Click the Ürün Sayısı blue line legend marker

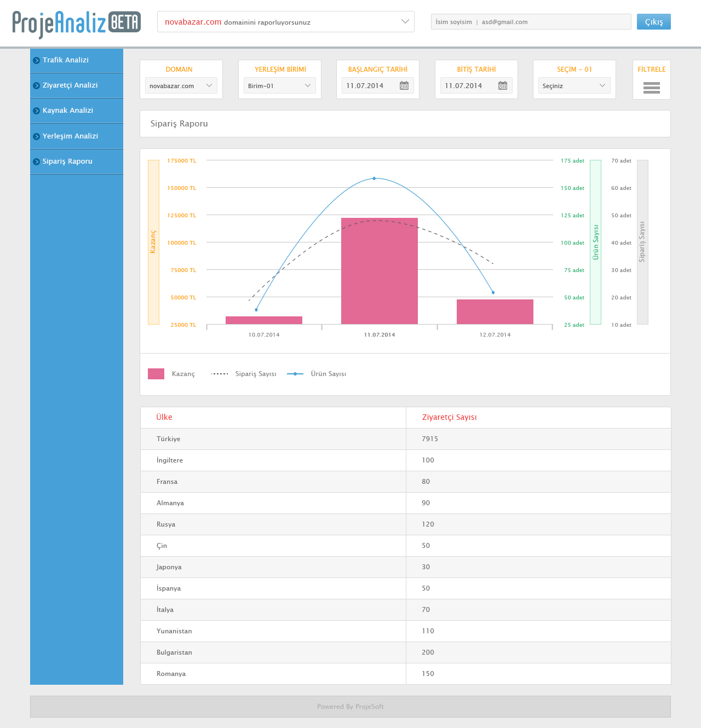coord(295,374)
